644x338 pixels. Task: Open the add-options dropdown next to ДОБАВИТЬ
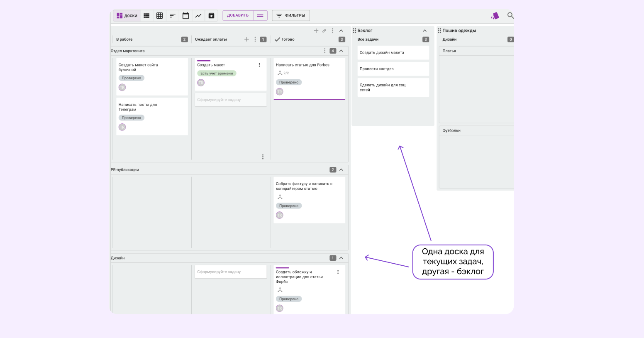tap(260, 15)
